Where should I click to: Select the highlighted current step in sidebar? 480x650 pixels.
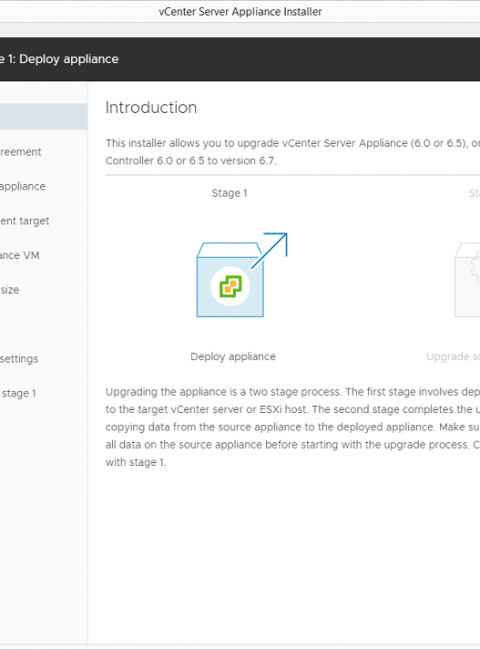coord(44,117)
